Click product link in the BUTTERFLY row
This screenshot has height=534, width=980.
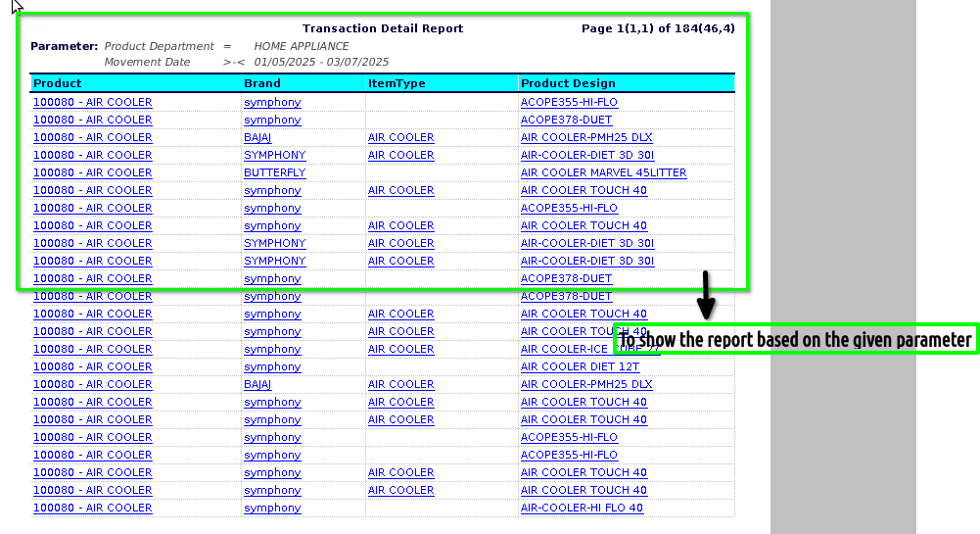coord(92,172)
